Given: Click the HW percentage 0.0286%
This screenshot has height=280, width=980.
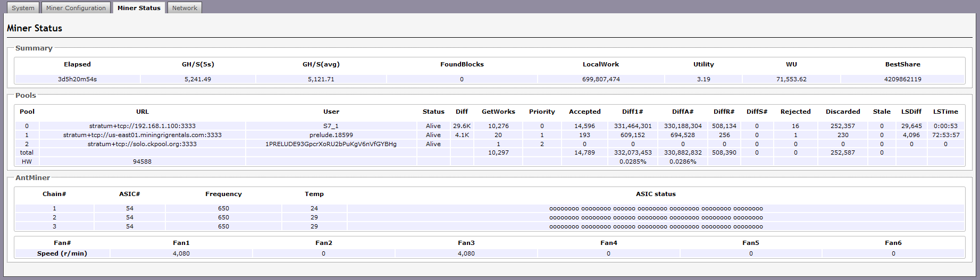Looking at the screenshot, I should pyautogui.click(x=683, y=162).
